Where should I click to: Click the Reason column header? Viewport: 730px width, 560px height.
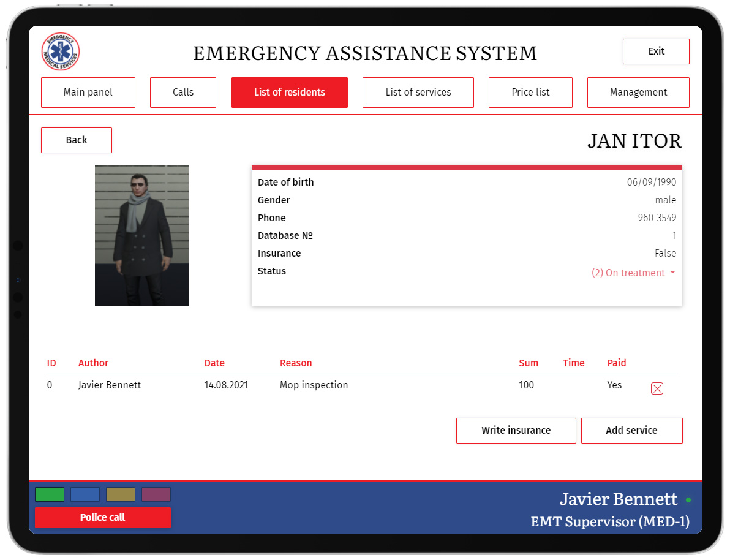pyautogui.click(x=296, y=363)
